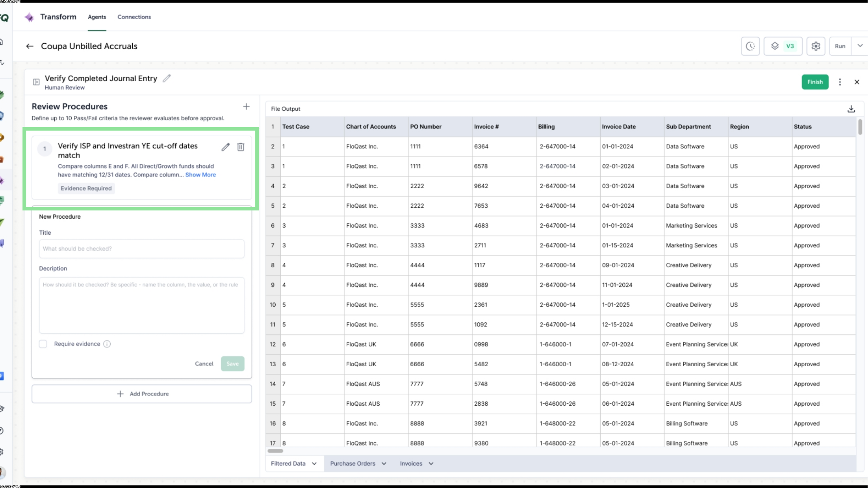The width and height of the screenshot is (868, 488).
Task: Select invoice number 0998 cell
Action: [x=504, y=344]
